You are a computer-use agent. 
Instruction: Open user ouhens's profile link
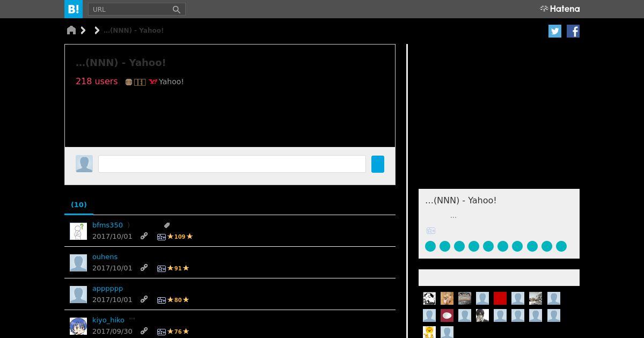pyautogui.click(x=105, y=256)
